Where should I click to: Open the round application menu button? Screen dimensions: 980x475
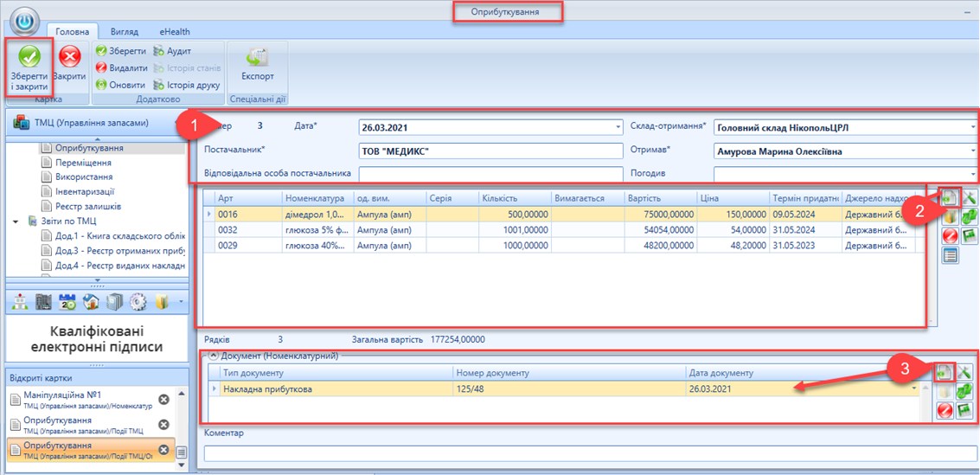[26, 22]
